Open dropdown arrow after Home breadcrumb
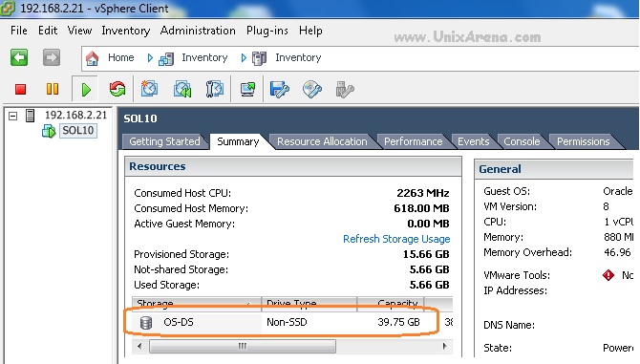The image size is (640, 364). tap(150, 58)
